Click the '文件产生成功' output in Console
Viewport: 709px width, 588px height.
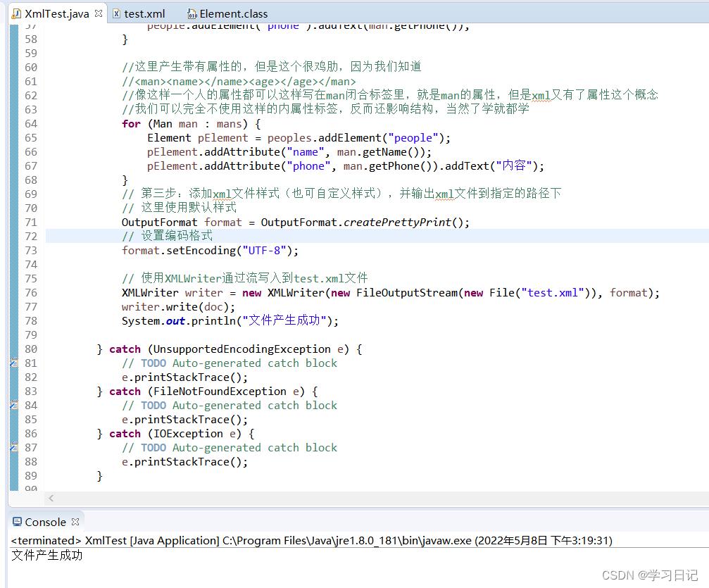(x=47, y=555)
